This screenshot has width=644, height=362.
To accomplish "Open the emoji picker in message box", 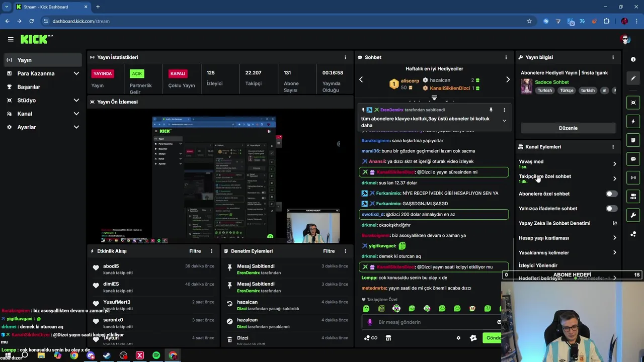I will [x=499, y=322].
